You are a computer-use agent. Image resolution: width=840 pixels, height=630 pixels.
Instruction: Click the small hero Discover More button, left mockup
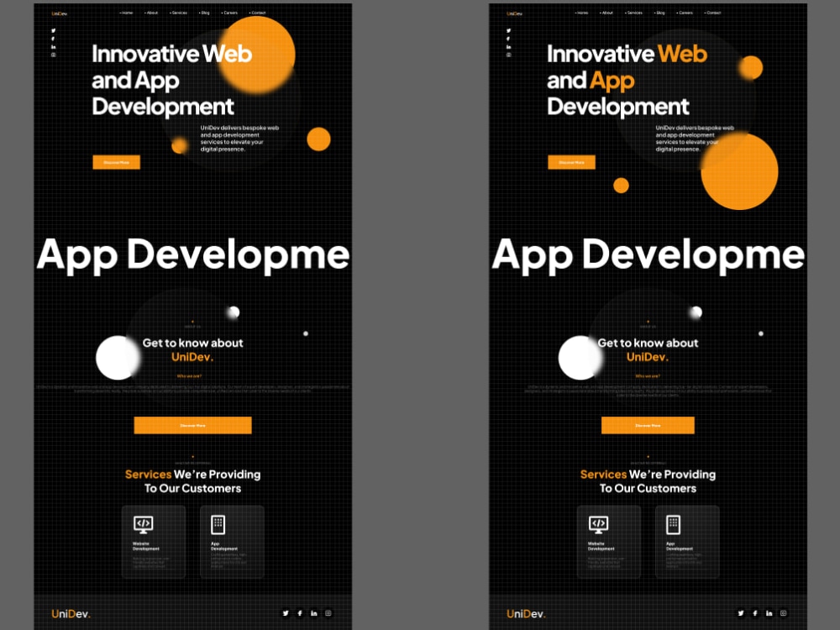pyautogui.click(x=116, y=162)
